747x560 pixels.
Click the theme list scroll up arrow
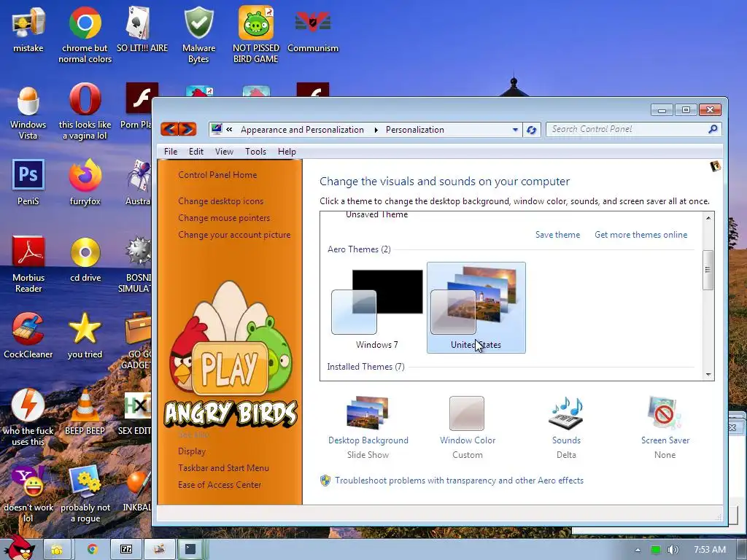tap(708, 217)
